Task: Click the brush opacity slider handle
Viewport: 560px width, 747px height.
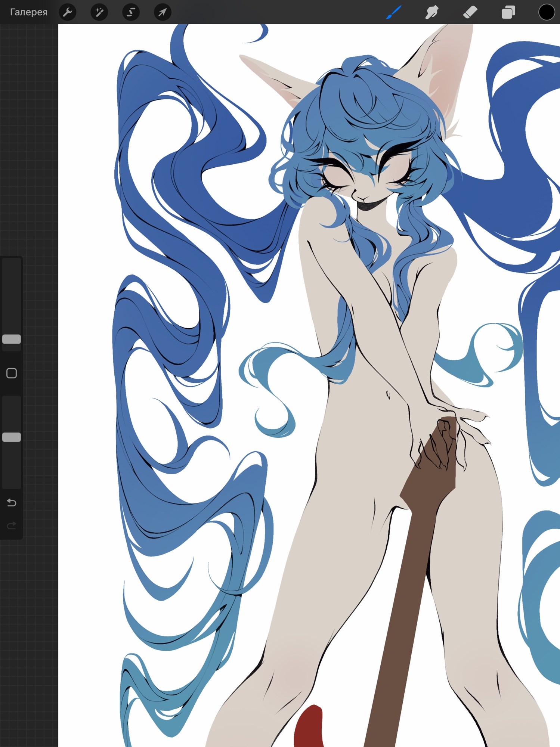Action: coord(12,437)
